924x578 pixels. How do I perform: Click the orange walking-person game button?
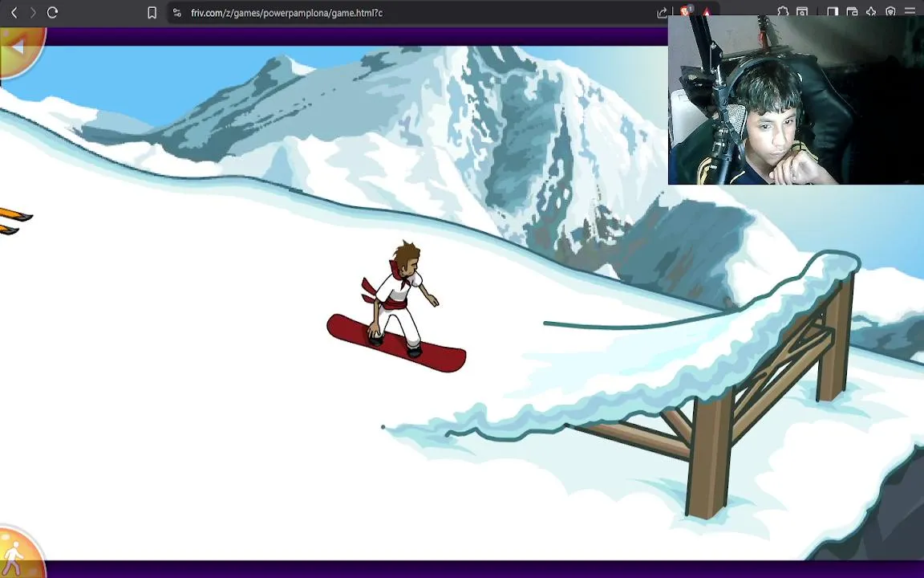[18, 552]
